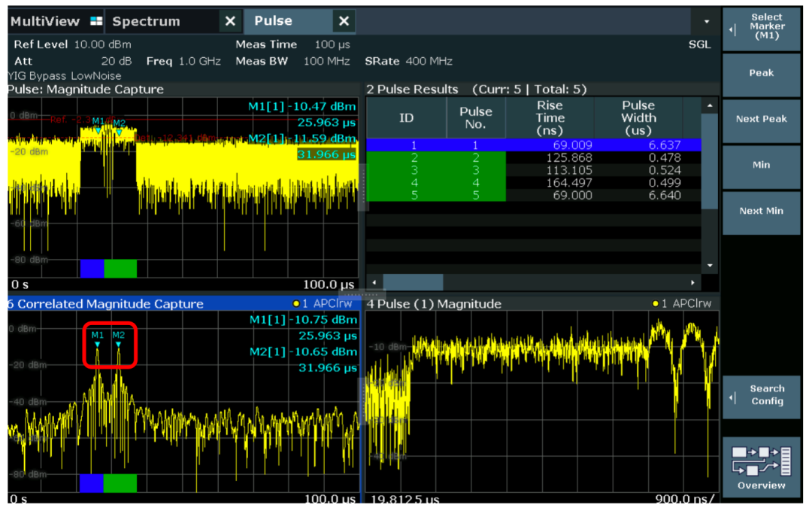Click M1 marker in Correlated Magnitude Capture

coord(97,343)
